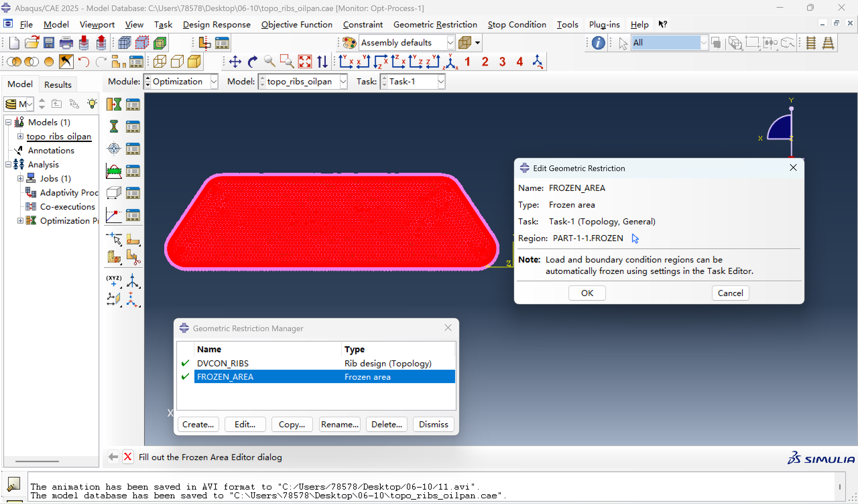Click the Create Geometric Restriction tool
The width and height of the screenshot is (858, 504).
(x=114, y=193)
